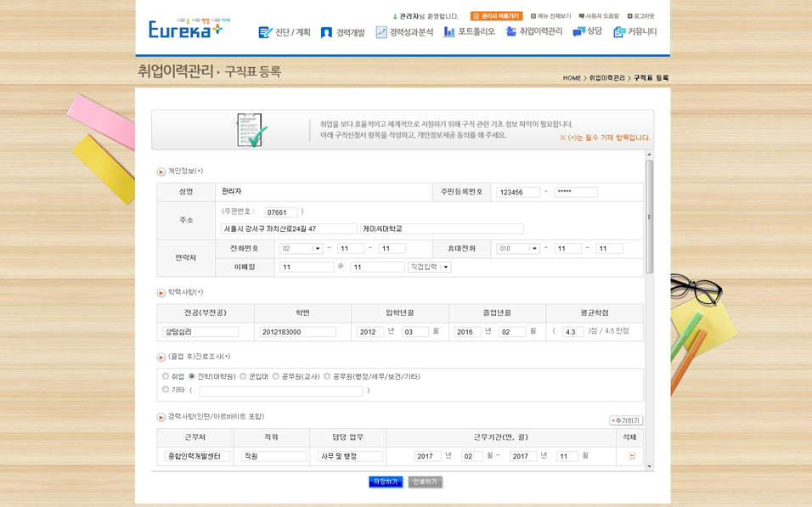
Task: Click the scrollbar down arrow
Action: point(650,466)
